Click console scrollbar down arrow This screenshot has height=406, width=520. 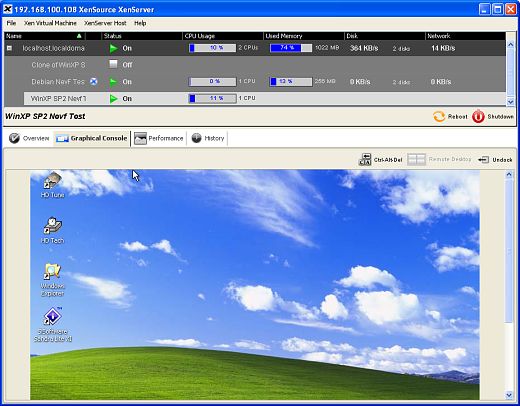click(509, 395)
